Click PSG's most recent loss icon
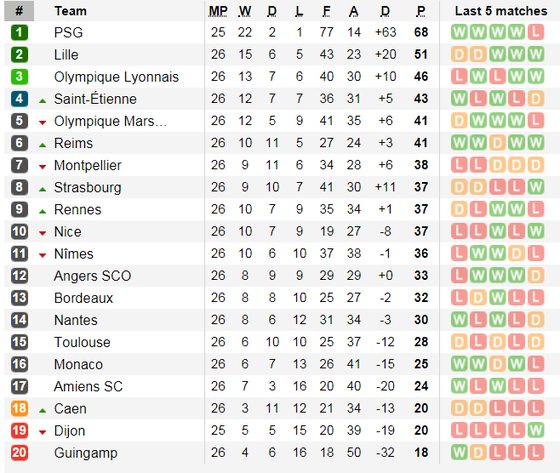This screenshot has height=473, width=560. (535, 32)
